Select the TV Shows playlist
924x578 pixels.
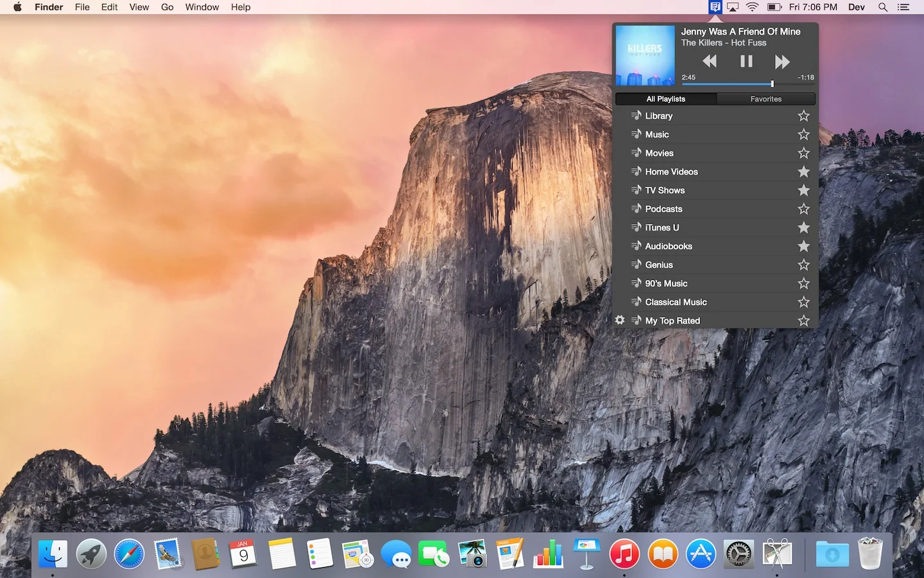pos(715,190)
